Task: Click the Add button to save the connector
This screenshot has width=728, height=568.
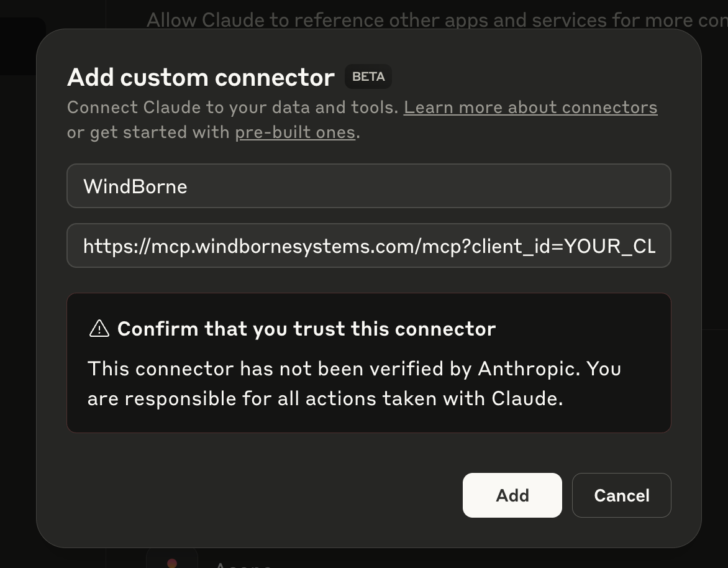Action: click(512, 495)
